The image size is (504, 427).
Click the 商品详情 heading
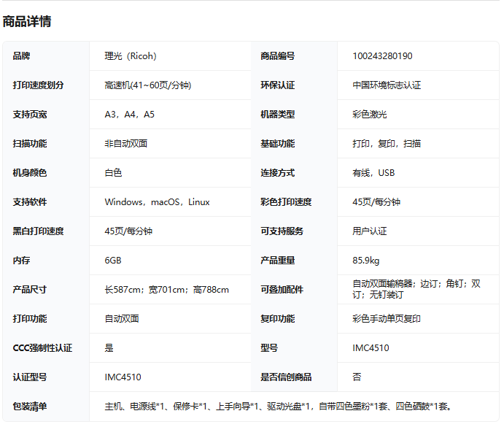[x=27, y=21]
